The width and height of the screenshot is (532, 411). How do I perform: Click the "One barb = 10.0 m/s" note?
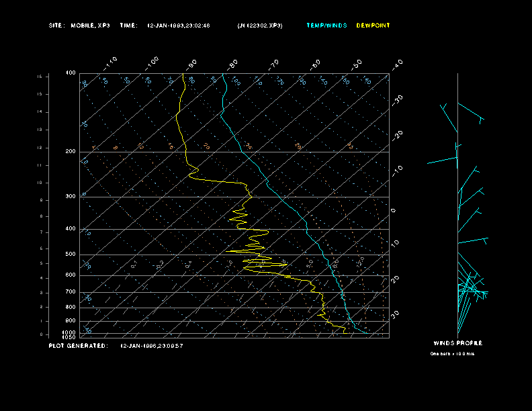point(452,354)
